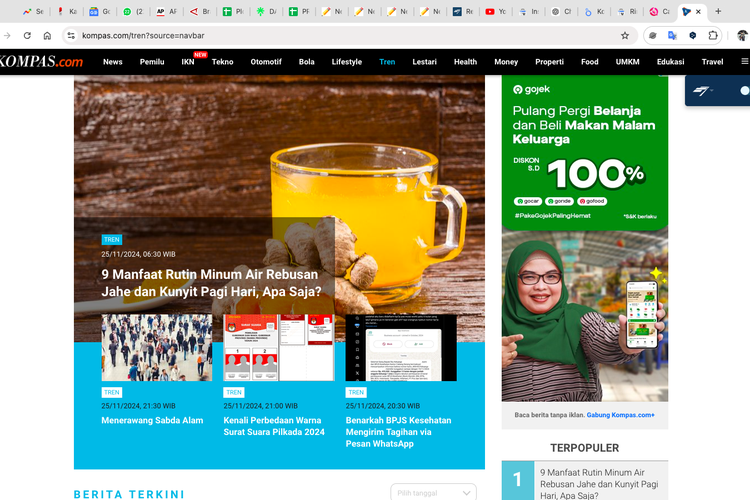
Task: Open the Extensions puzzle-piece menu
Action: coord(713,35)
